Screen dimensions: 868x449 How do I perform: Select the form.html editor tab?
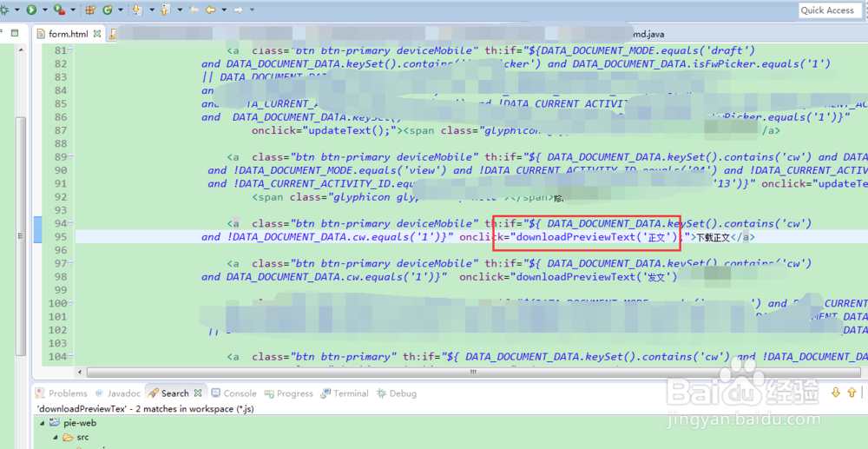[68, 34]
